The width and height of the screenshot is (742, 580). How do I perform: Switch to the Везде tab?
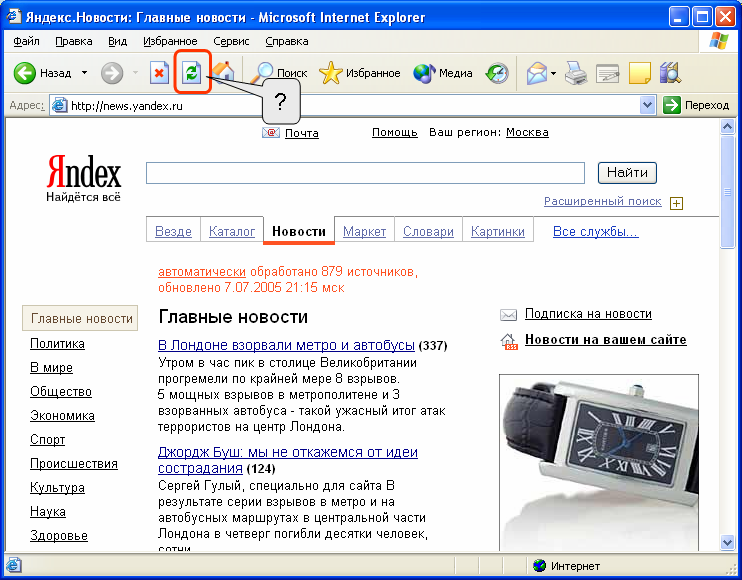coord(173,231)
